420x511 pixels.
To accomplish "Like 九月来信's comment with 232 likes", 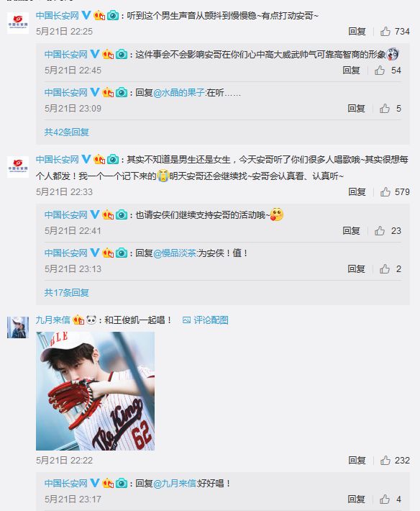I will coord(385,460).
